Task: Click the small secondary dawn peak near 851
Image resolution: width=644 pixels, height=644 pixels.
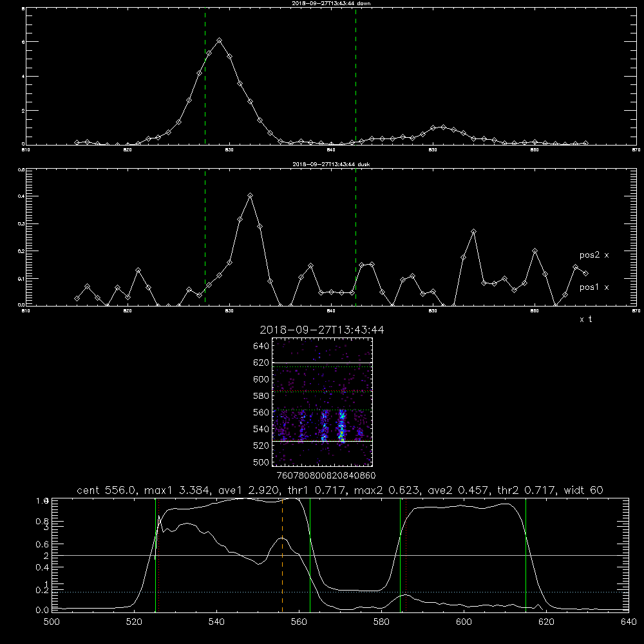Action: point(443,127)
